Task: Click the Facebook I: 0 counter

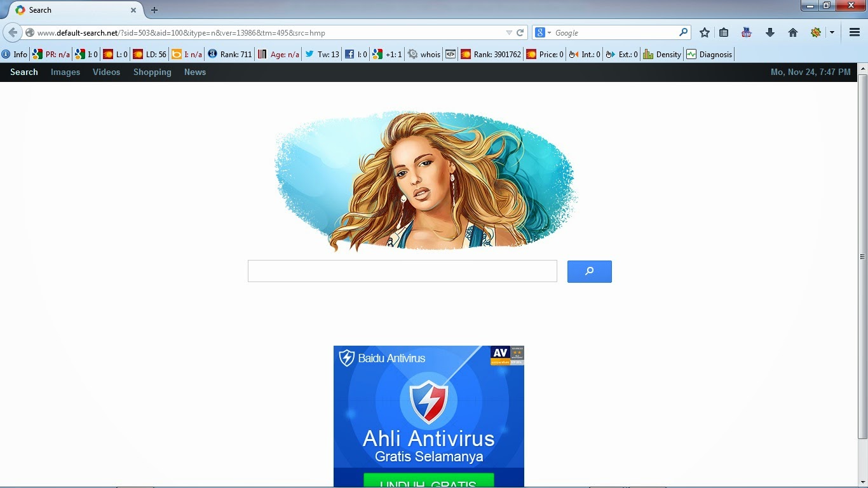Action: pos(356,55)
